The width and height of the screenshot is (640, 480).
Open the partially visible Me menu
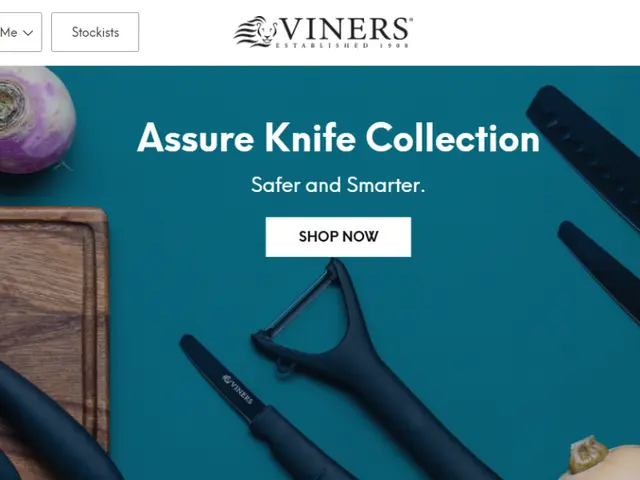(20, 32)
